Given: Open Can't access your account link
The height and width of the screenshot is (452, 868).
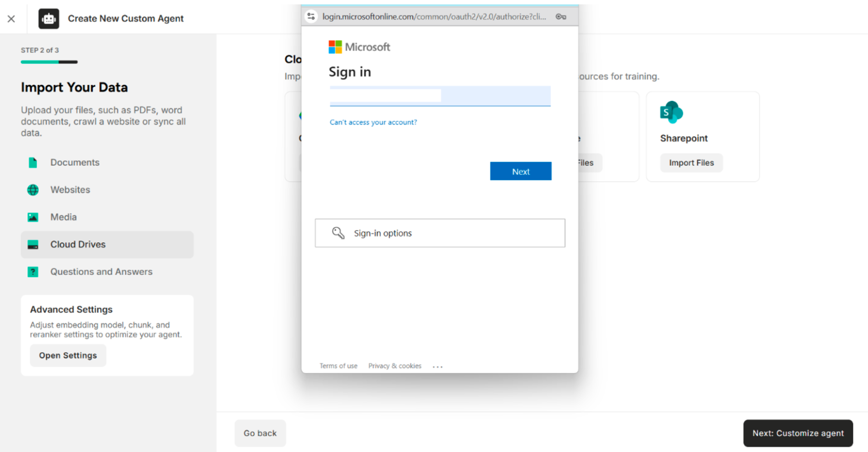Looking at the screenshot, I should point(373,122).
